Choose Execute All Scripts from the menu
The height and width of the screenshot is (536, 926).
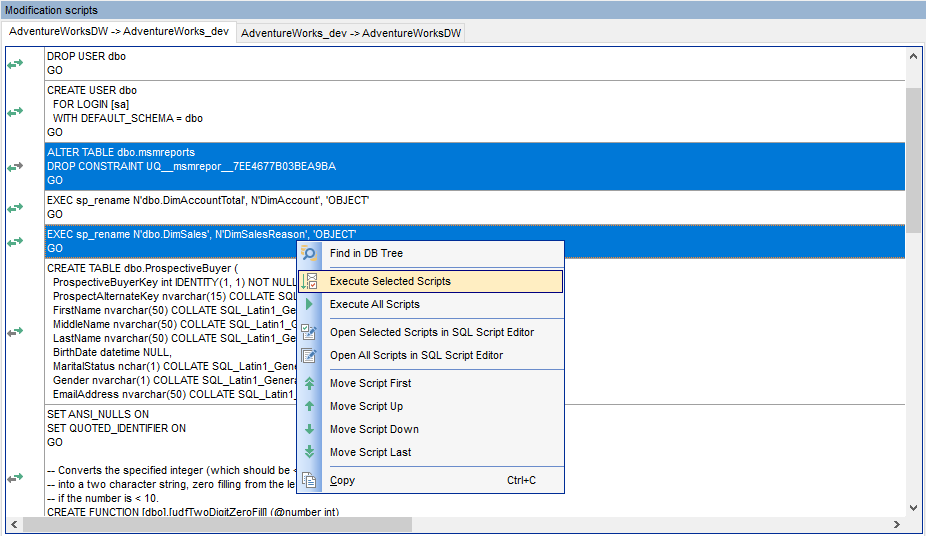coord(375,304)
